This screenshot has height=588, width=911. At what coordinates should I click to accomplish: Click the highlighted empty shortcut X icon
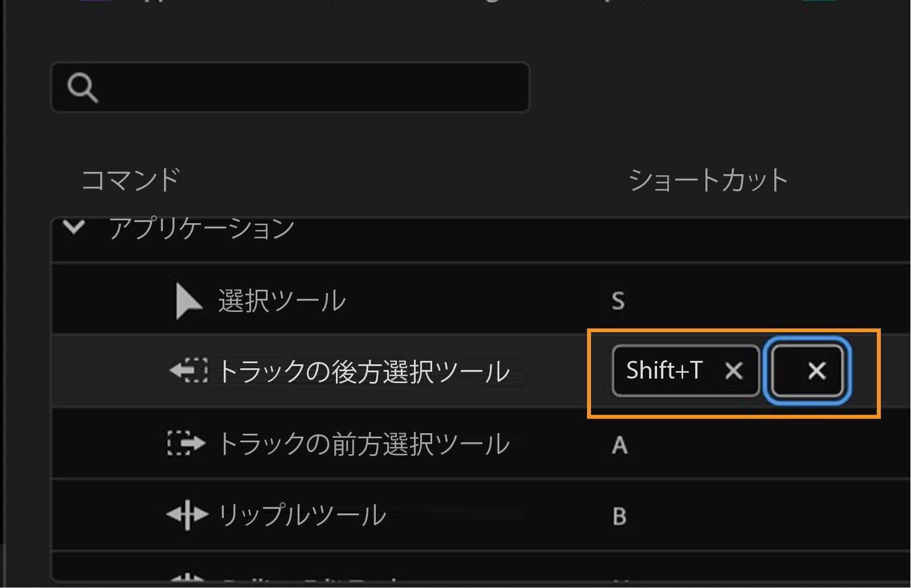click(x=815, y=371)
